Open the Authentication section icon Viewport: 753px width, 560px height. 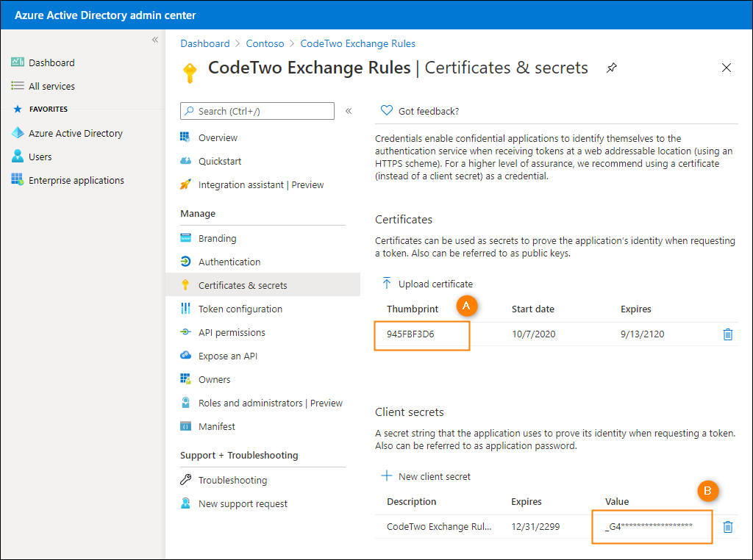[x=185, y=262]
